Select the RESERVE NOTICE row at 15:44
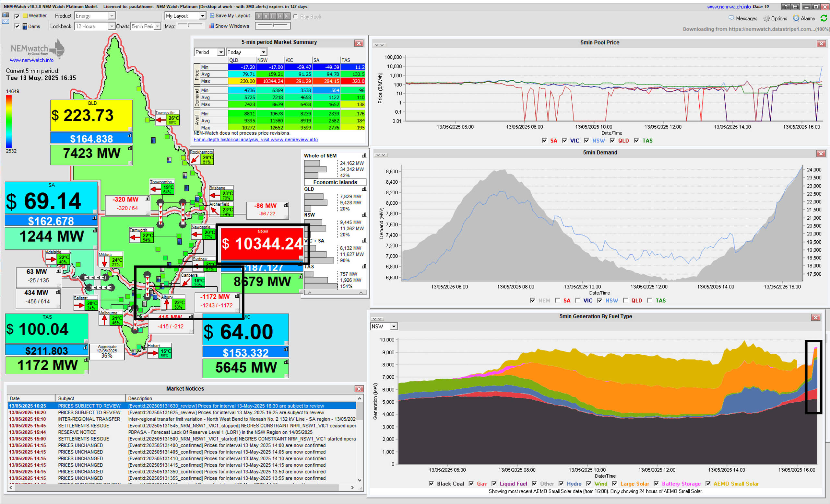 point(182,432)
